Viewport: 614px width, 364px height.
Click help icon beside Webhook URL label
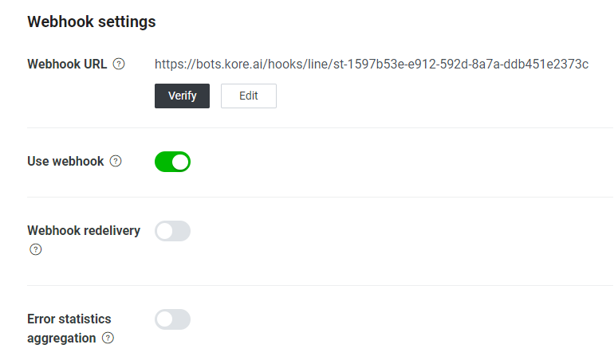[119, 64]
